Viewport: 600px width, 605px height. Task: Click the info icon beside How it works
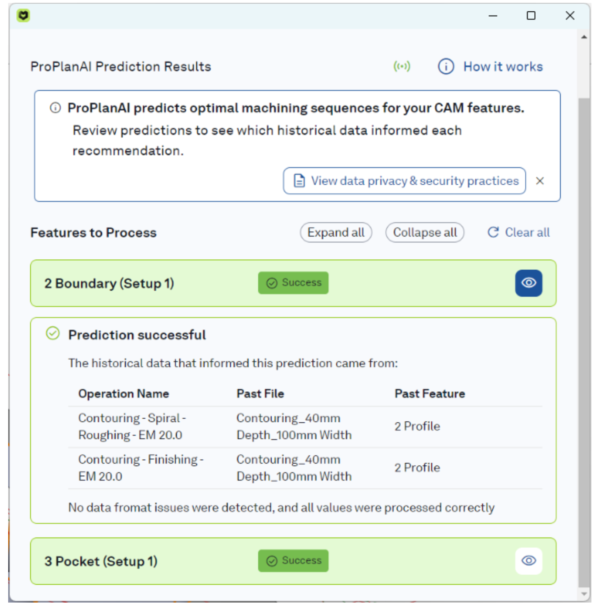tap(446, 67)
